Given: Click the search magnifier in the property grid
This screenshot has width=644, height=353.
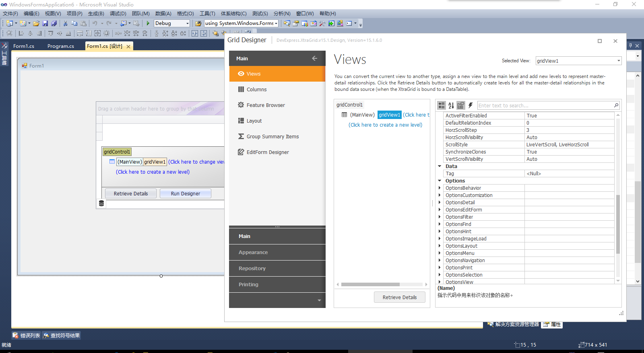Looking at the screenshot, I should (x=616, y=105).
